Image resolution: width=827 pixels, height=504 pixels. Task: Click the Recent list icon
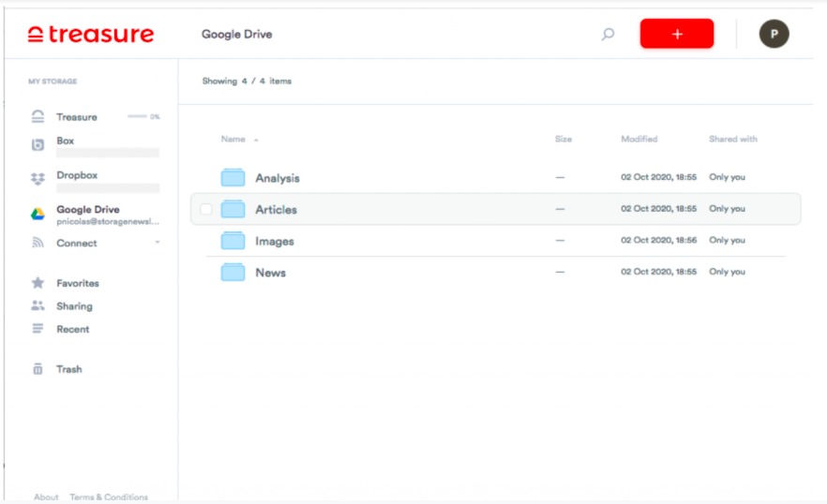[38, 329]
